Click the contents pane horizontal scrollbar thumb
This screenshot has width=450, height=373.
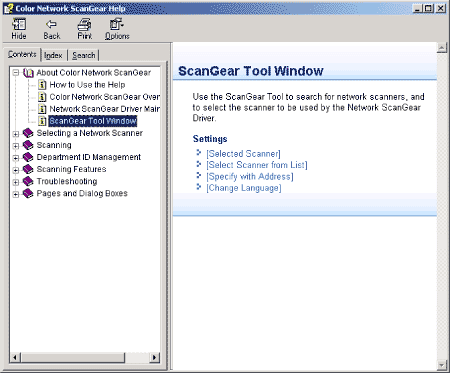[73, 358]
